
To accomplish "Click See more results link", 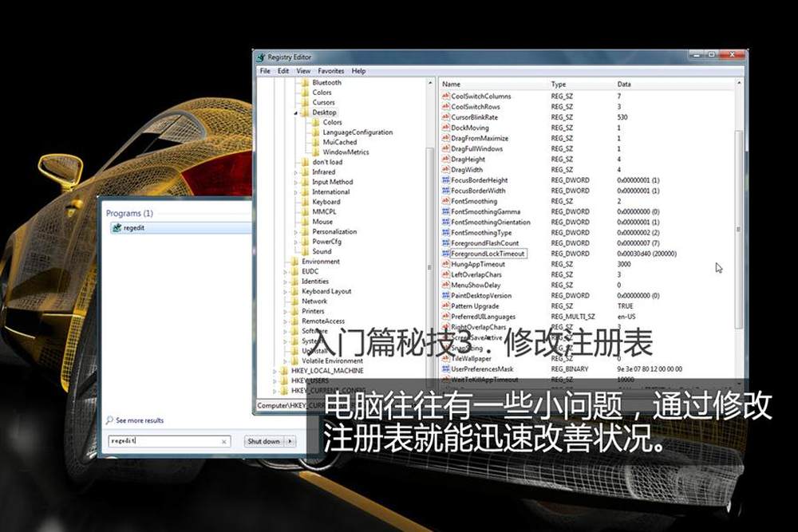I will click(140, 420).
